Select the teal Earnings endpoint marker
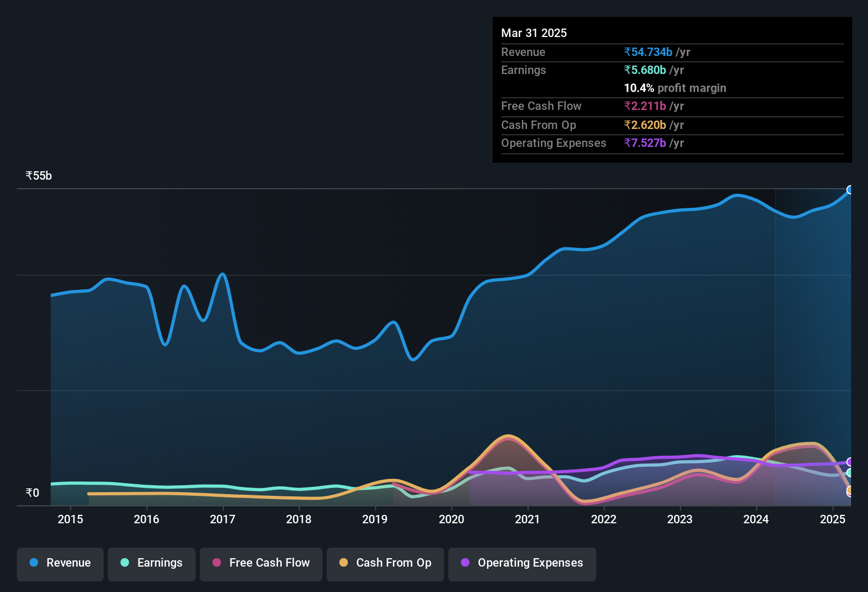Image resolution: width=868 pixels, height=592 pixels. click(x=850, y=473)
